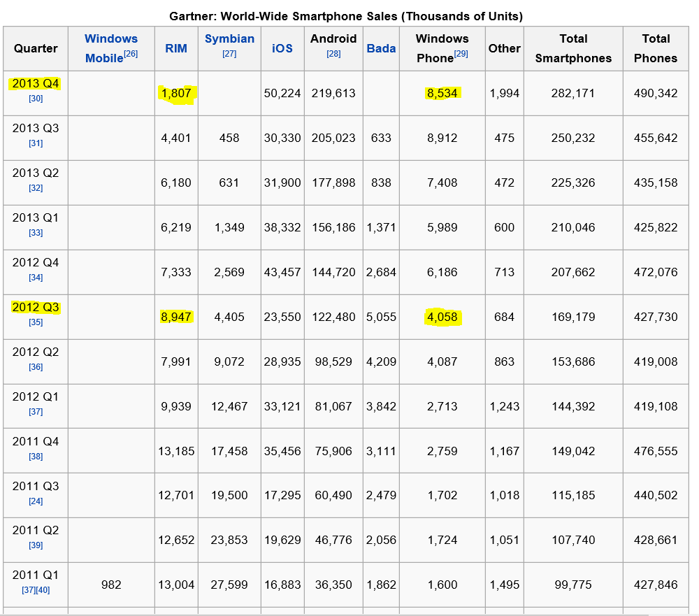699x616 pixels.
Task: Click the Symbian value 1,349
Action: tap(229, 227)
